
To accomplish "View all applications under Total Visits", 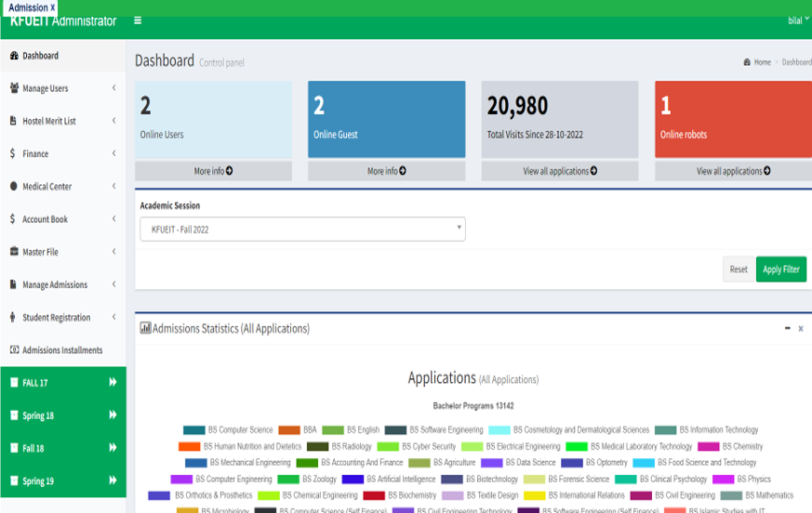I will (560, 171).
